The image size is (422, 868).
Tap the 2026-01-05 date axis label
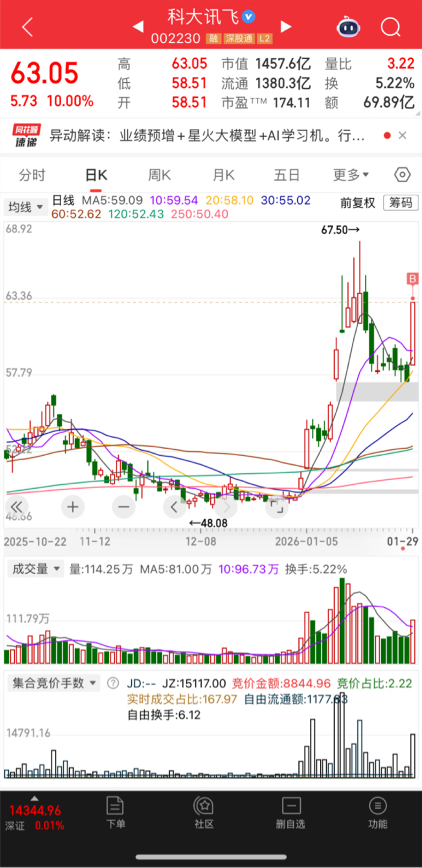pyautogui.click(x=307, y=542)
